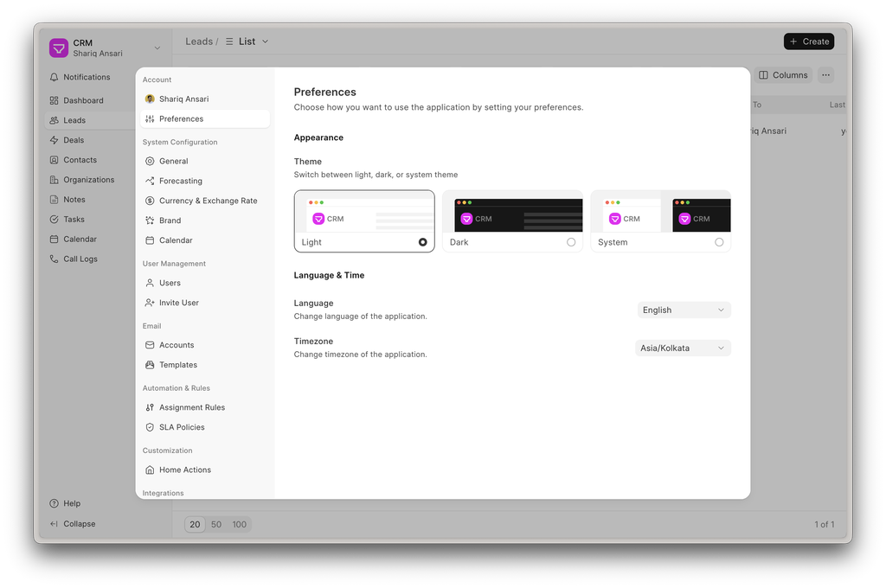Image resolution: width=886 pixels, height=588 pixels.
Task: Go to General system configuration
Action: click(173, 161)
